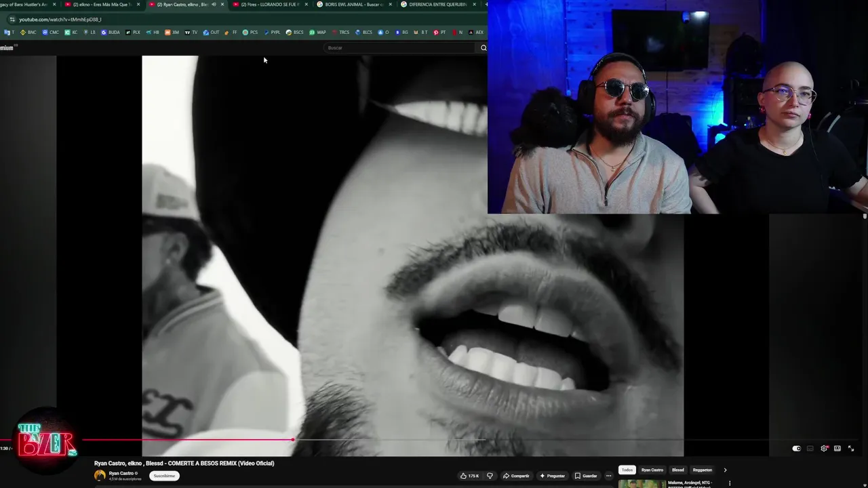Select the Ryan Castro filter chip
The width and height of the screenshot is (868, 488).
click(652, 470)
